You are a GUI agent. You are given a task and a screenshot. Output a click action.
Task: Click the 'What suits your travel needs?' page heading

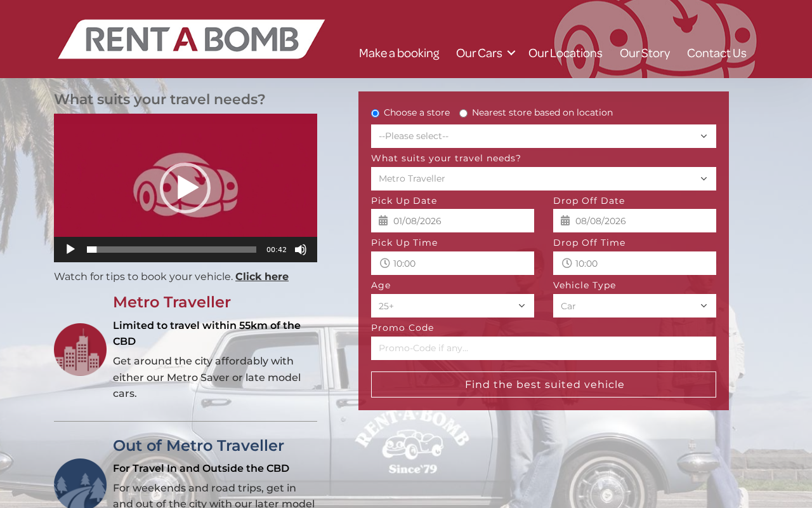(160, 100)
